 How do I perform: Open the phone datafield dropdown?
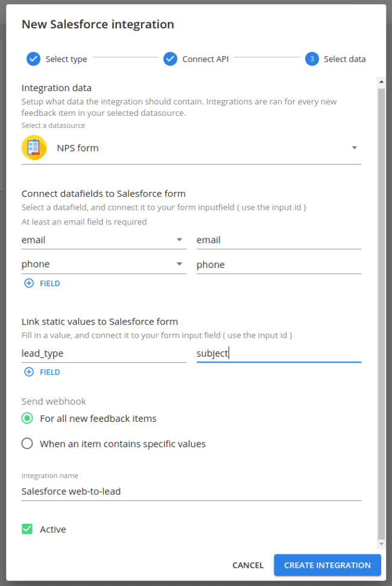179,264
